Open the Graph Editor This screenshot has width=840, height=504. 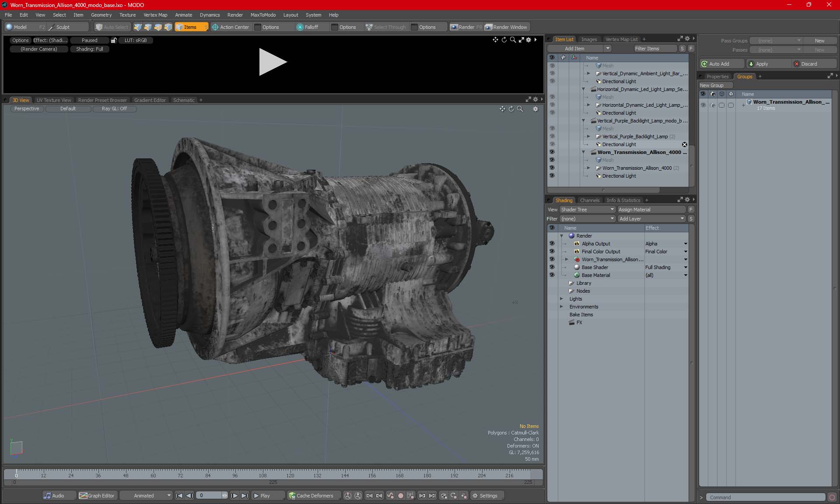[97, 496]
